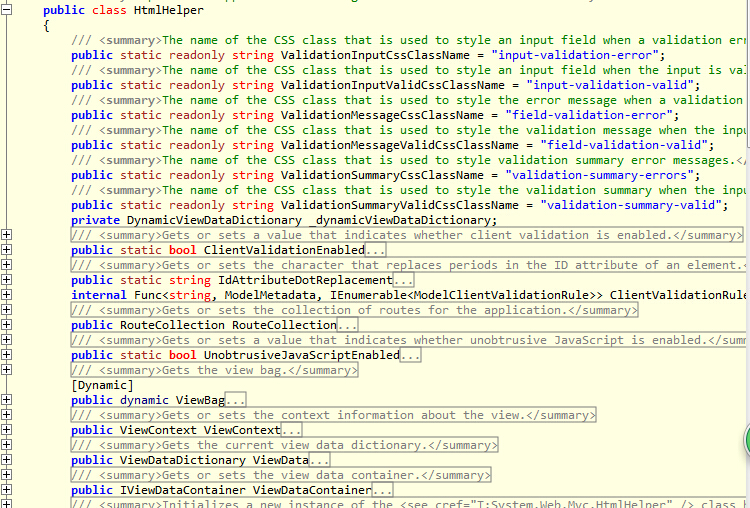This screenshot has height=508, width=750.
Task: Click the collapsed 'Gets the view bag' summary box
Action: [214, 370]
